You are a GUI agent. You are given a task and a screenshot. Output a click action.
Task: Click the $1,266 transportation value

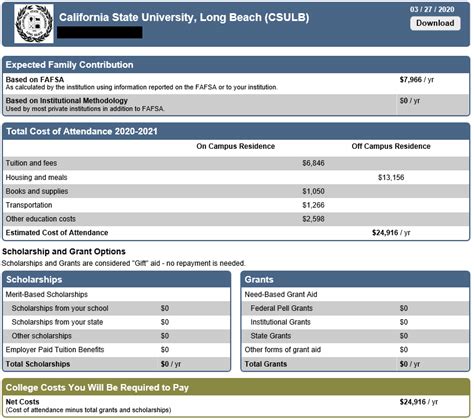pos(313,205)
